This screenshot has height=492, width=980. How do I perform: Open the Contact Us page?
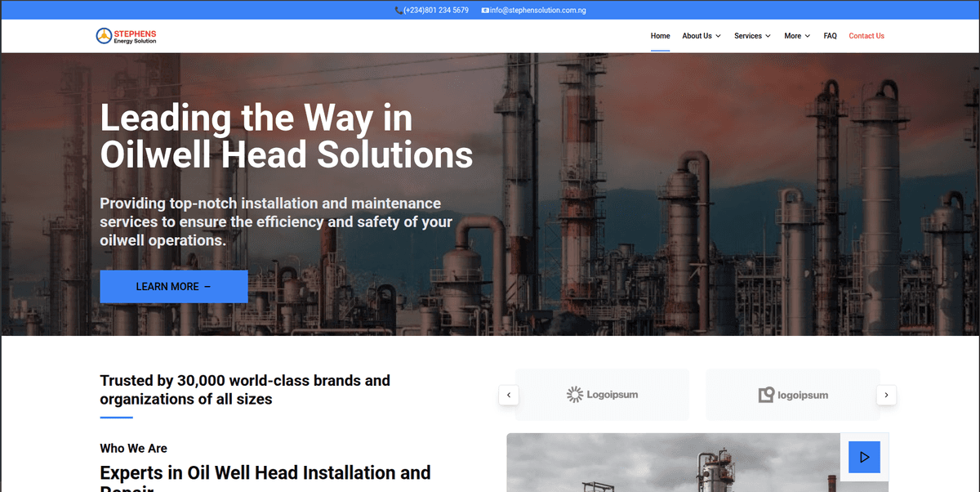[x=866, y=36]
